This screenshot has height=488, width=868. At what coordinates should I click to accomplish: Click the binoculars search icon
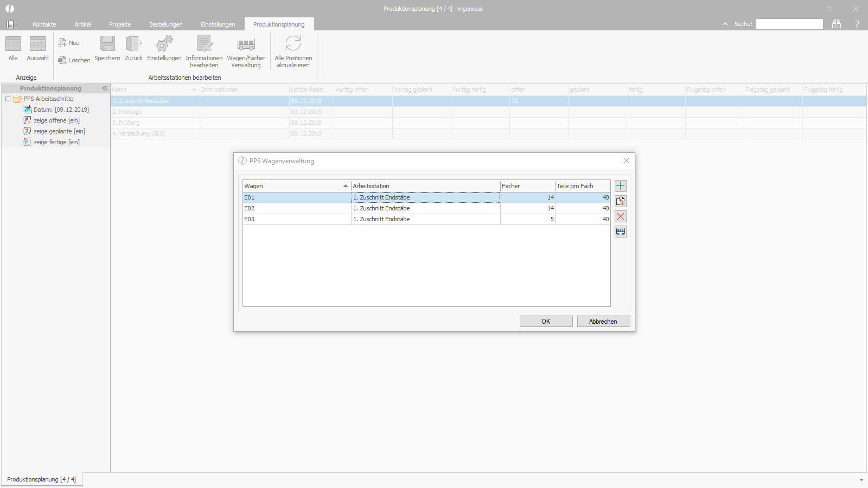tap(837, 24)
